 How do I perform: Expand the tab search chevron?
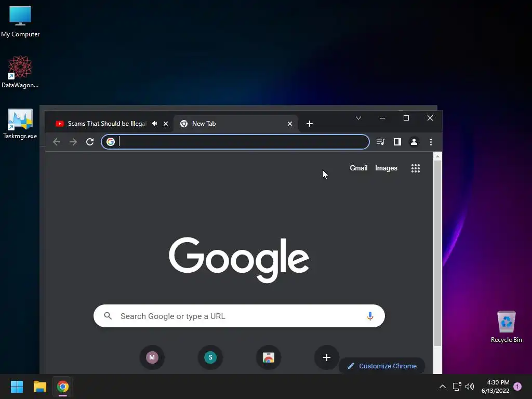coord(358,118)
